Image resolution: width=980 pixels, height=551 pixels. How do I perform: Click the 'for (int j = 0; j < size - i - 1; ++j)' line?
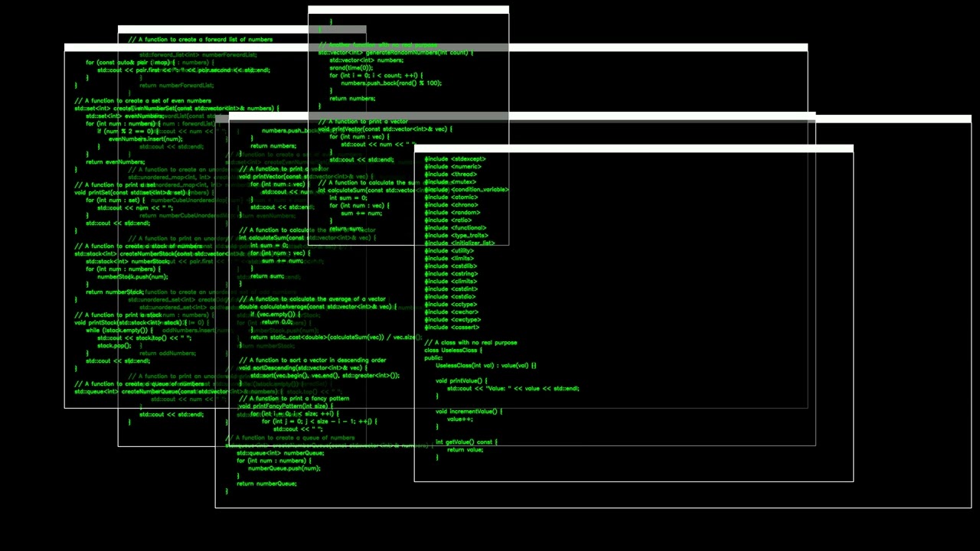tap(319, 422)
